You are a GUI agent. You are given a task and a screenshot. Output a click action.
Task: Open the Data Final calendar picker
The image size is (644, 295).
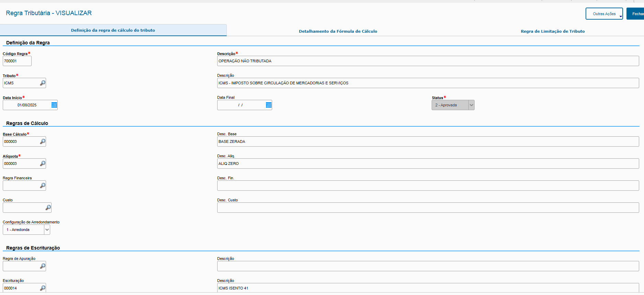(269, 105)
